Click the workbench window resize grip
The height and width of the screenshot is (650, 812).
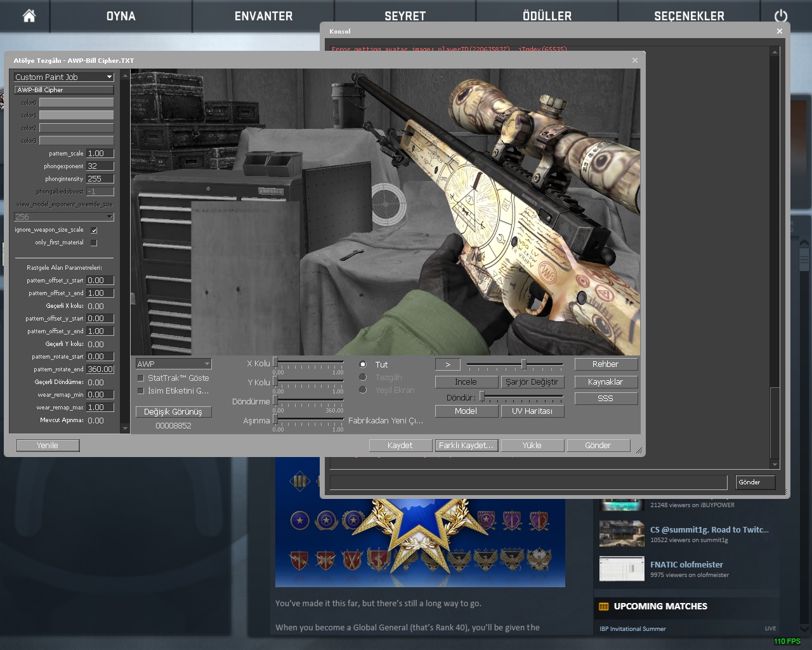click(x=639, y=451)
